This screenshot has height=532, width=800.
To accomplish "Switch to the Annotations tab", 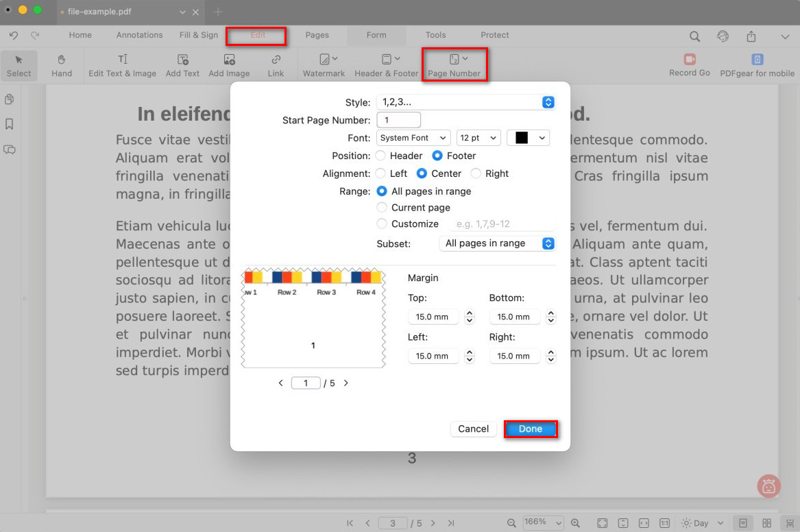I will click(139, 35).
